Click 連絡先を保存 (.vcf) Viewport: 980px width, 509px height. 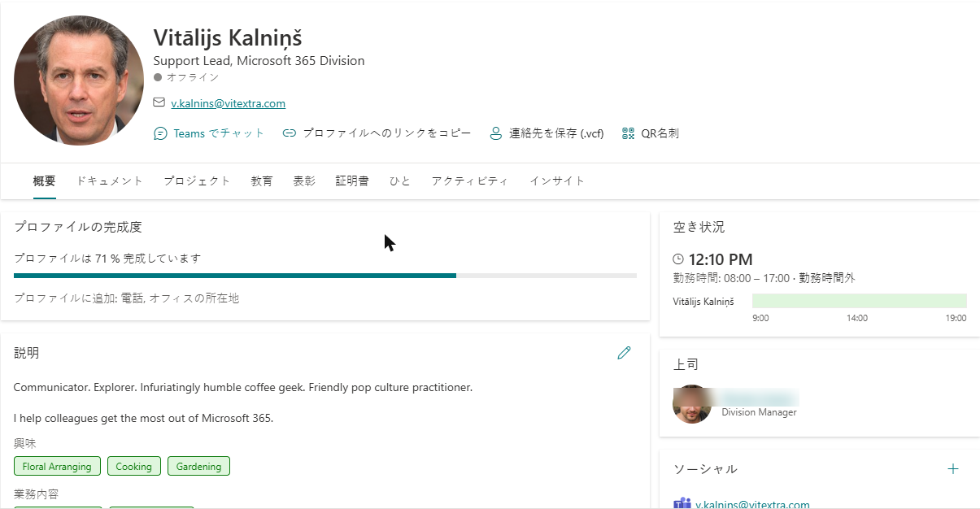click(x=556, y=133)
